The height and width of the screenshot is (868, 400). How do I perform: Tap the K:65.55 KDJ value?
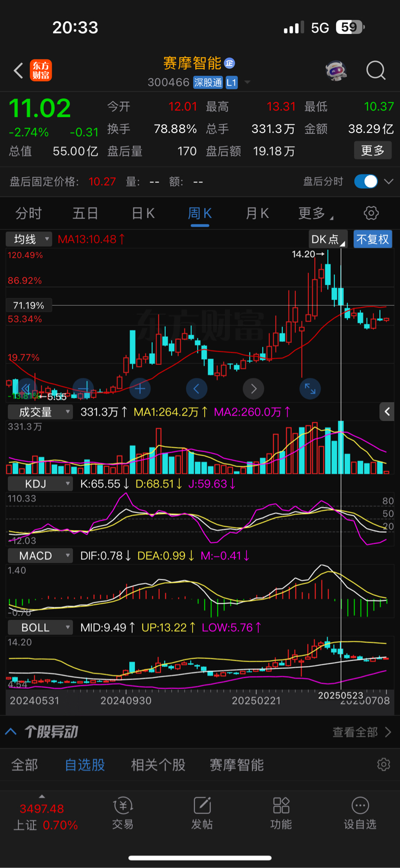click(x=104, y=484)
